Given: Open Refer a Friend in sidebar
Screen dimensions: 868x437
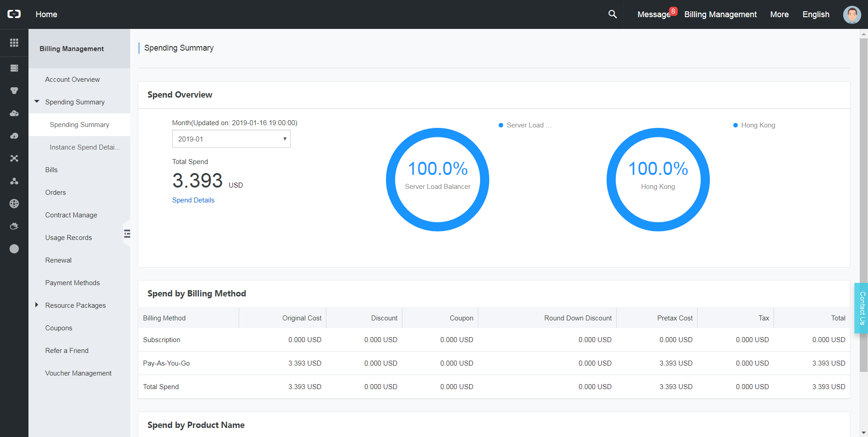Looking at the screenshot, I should (x=67, y=351).
